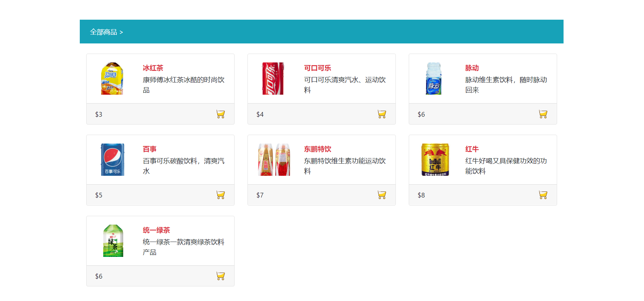The width and height of the screenshot is (644, 301).
Task: Click the $7 price of 东鹏特饮
Action: (x=260, y=195)
